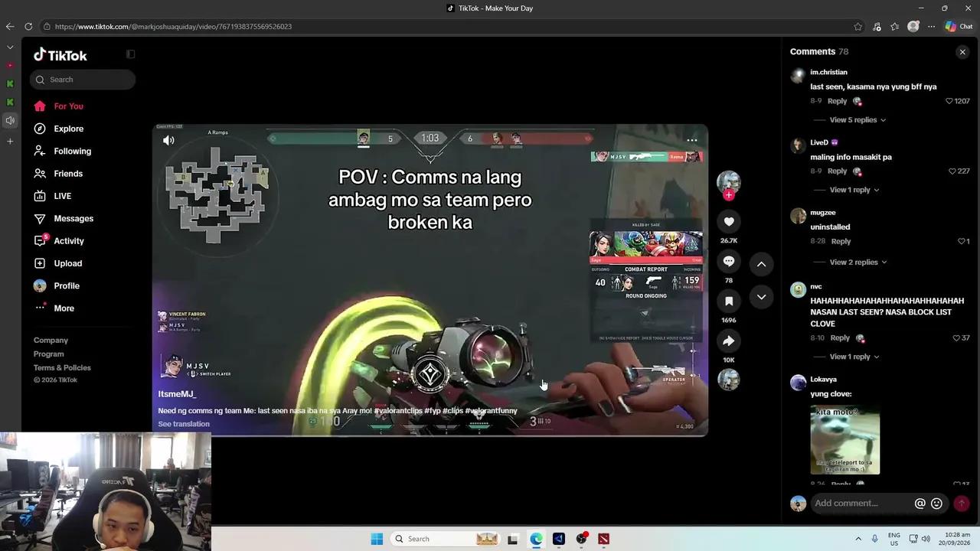980x551 pixels.
Task: Save the video with the bookmark icon
Action: click(x=729, y=302)
